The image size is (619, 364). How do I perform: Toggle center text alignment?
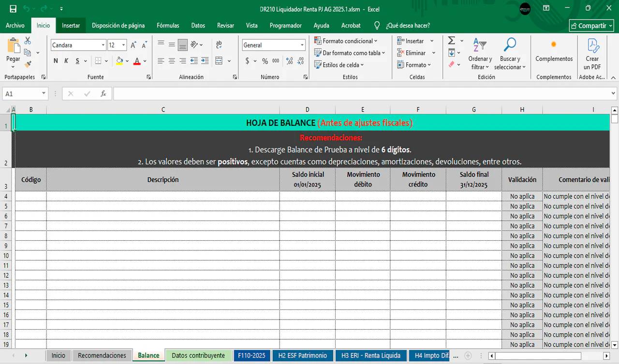click(x=172, y=61)
